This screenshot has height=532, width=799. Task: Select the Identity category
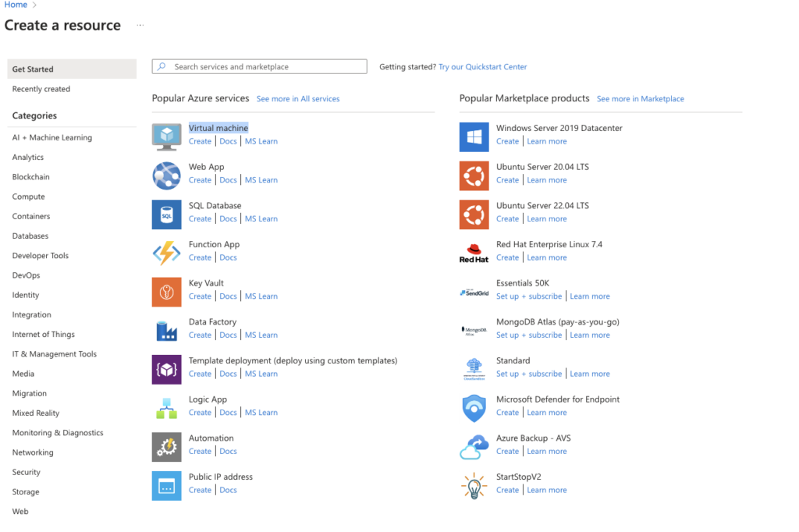(x=26, y=295)
